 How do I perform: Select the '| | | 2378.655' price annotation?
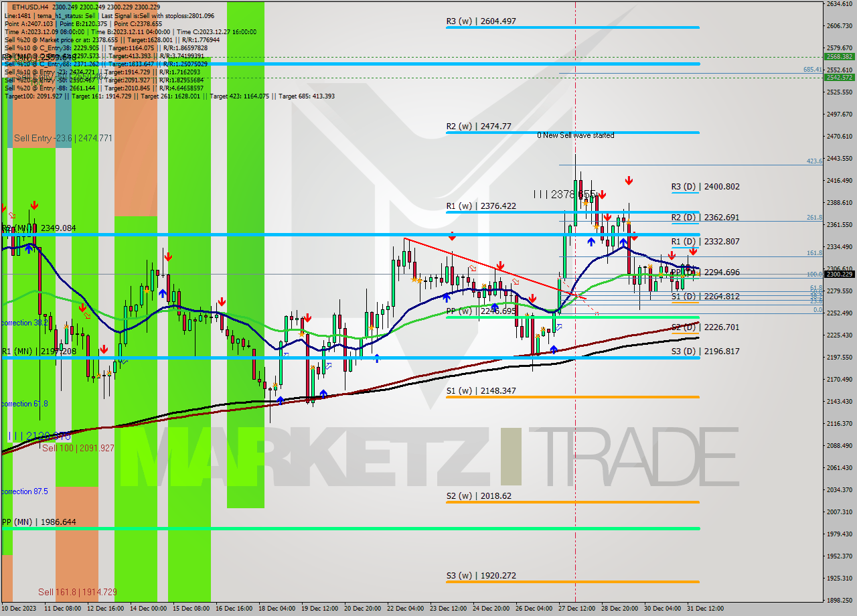564,194
